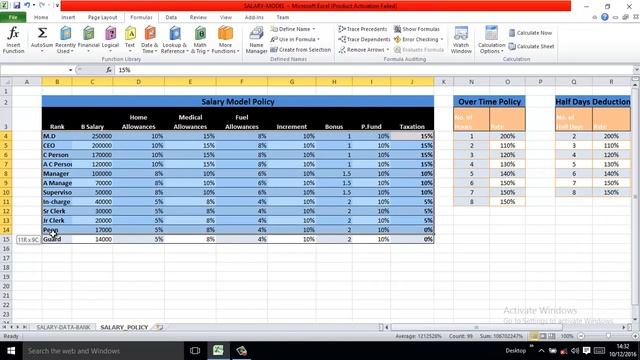Screen dimensions: 640x360
Task: Switch to the Insert ribbon tab
Action: (68, 17)
